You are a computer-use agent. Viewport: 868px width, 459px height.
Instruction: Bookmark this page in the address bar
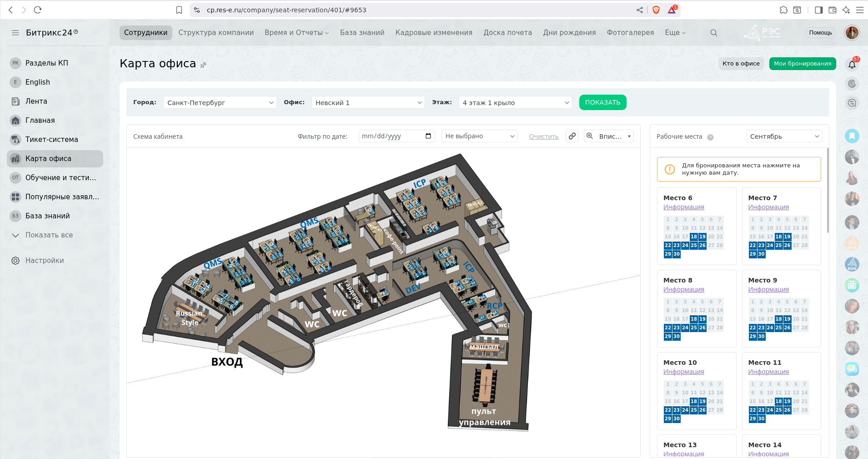coord(179,10)
